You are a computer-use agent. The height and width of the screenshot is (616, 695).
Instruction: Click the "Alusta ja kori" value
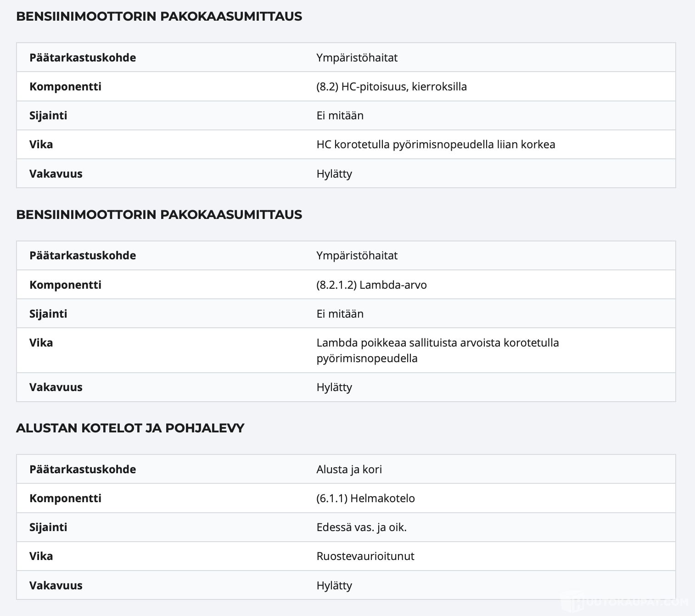[349, 469]
